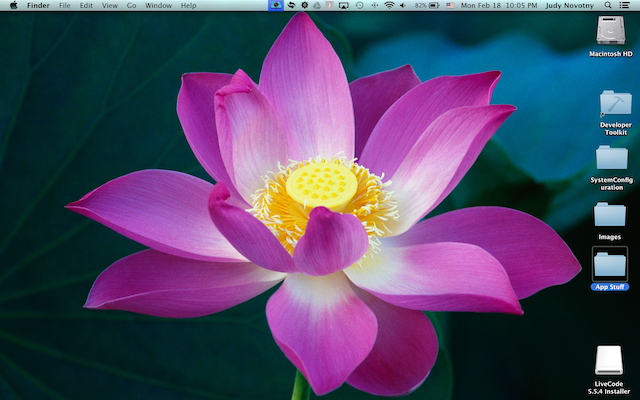Click the App Stuff folder name label
The image size is (640, 400).
click(x=610, y=287)
